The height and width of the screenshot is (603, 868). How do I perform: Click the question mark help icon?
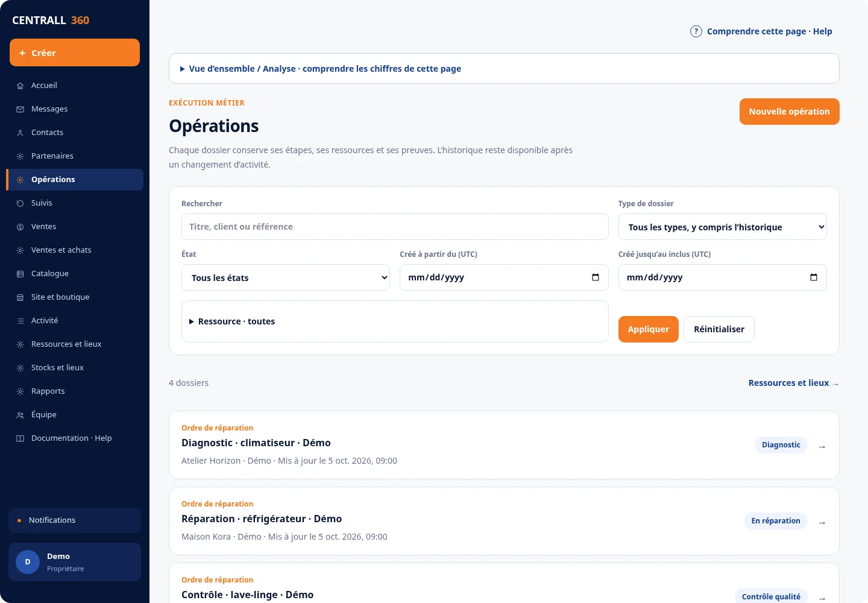coord(696,31)
